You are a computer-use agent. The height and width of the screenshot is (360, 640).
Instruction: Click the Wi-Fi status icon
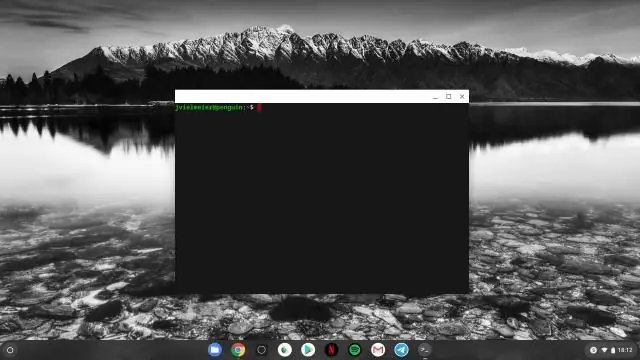click(x=604, y=350)
